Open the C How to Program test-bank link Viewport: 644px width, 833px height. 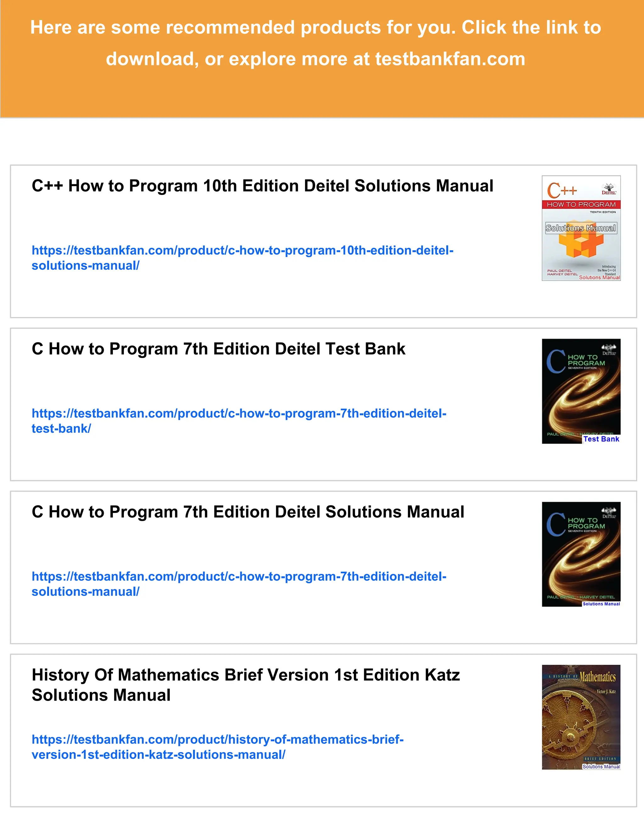[x=239, y=421]
